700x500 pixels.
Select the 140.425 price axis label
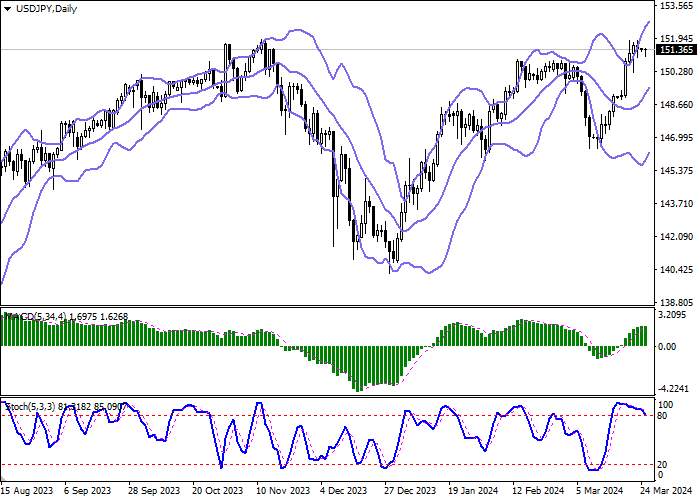click(677, 270)
